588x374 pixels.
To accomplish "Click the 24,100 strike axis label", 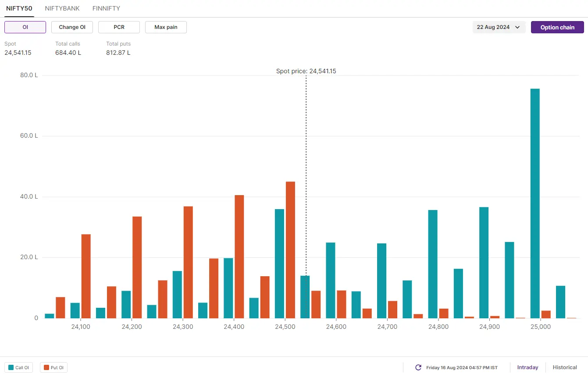I will pos(81,327).
